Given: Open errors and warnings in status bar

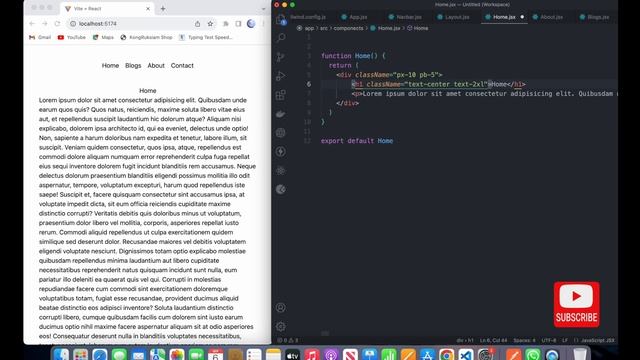Looking at the screenshot, I should (288, 340).
